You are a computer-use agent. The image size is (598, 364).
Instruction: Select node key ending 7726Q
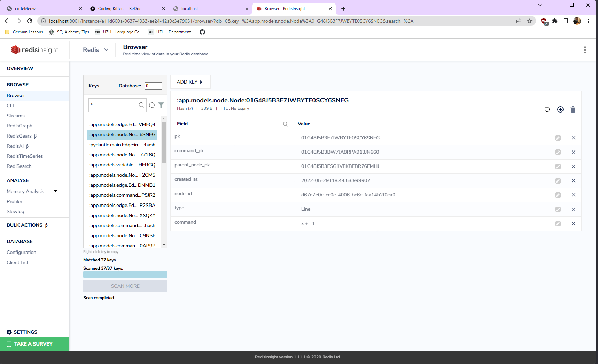pos(122,155)
